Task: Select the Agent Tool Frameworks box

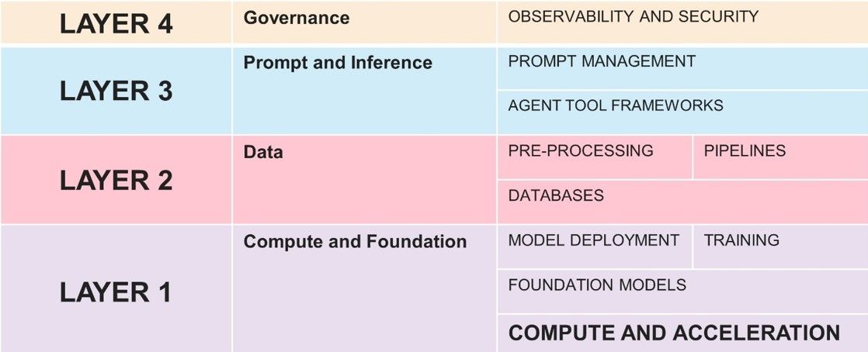Action: click(682, 112)
